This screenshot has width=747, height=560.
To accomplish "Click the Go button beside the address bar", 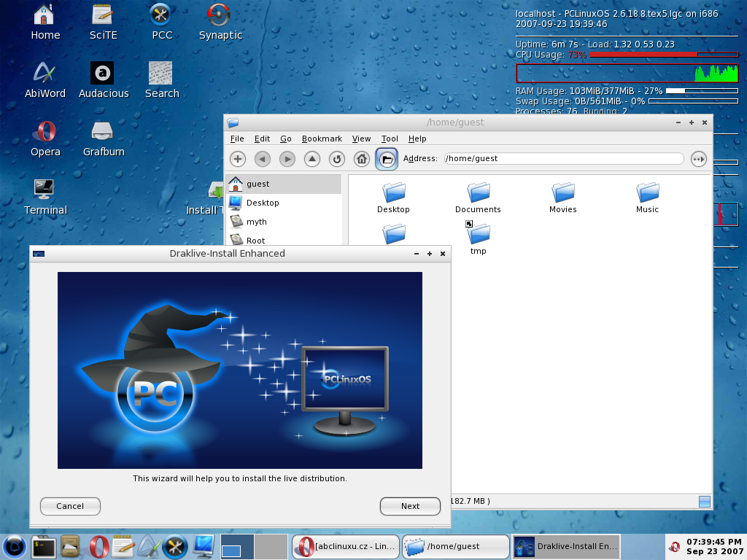I will pos(698,158).
